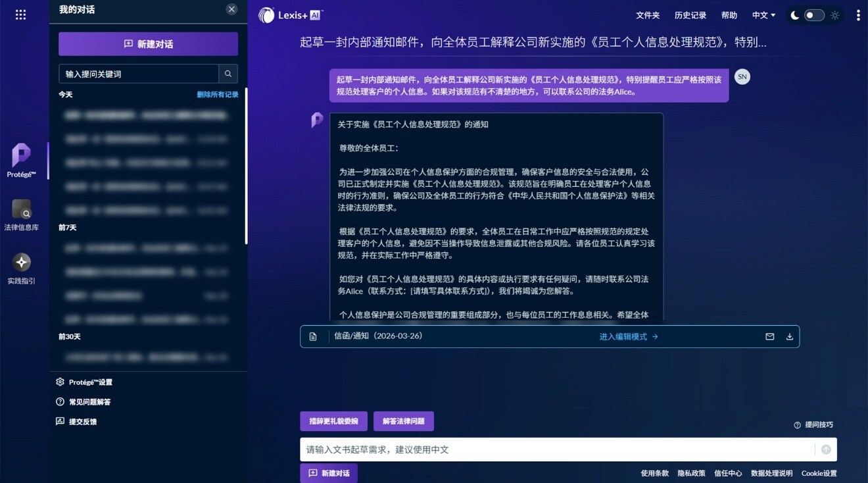Viewport: 868px width, 483px height.
Task: Switch to light mode via sun icon
Action: point(834,14)
